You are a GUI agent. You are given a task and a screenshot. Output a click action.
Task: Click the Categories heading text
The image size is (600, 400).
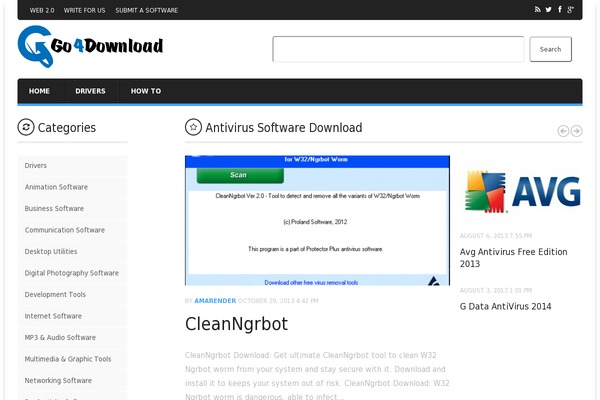click(67, 127)
